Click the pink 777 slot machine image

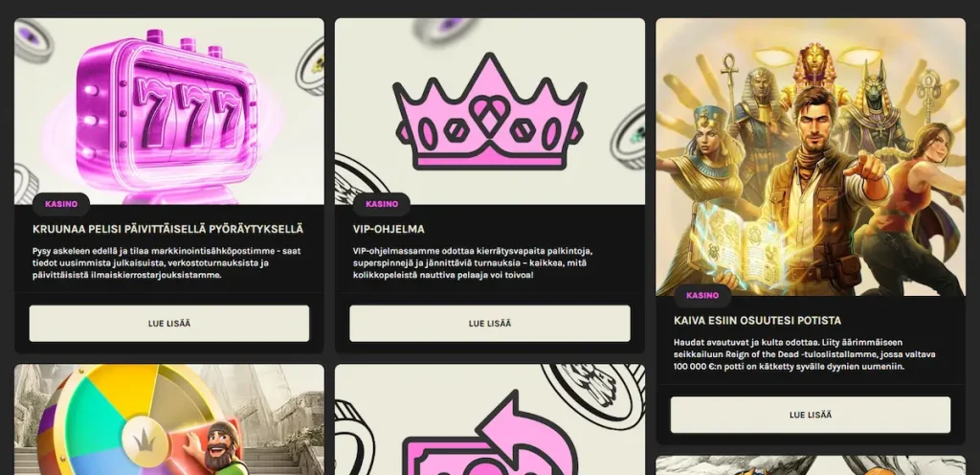(168, 111)
